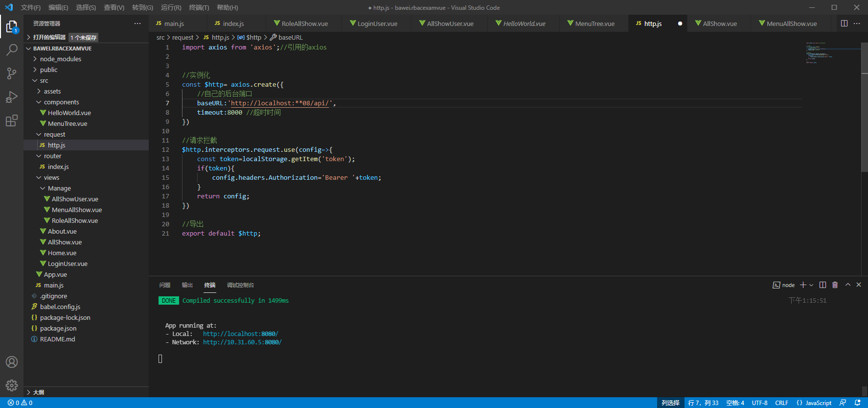
Task: Open the 编辑(E) menu
Action: click(x=58, y=7)
